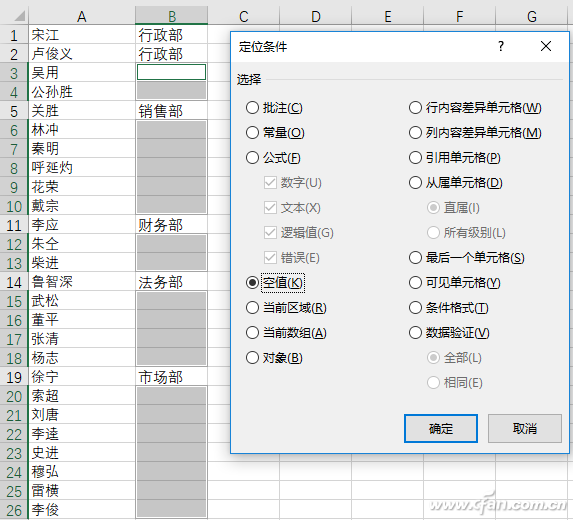
Task: Select row 5 header
Action: tap(14, 111)
